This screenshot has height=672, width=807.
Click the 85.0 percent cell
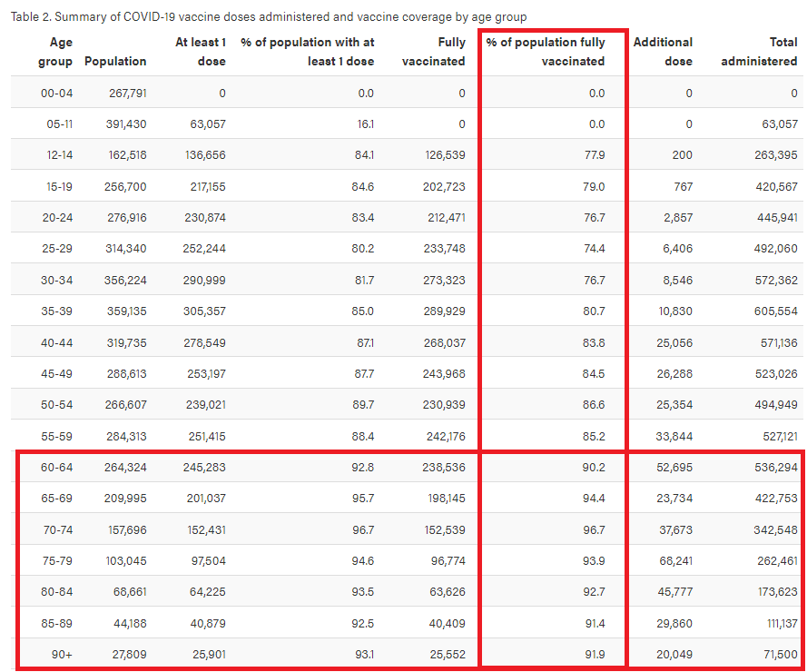pyautogui.click(x=363, y=311)
